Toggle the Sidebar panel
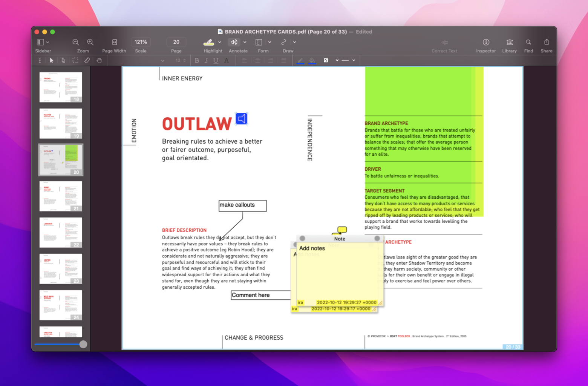 tap(40, 42)
